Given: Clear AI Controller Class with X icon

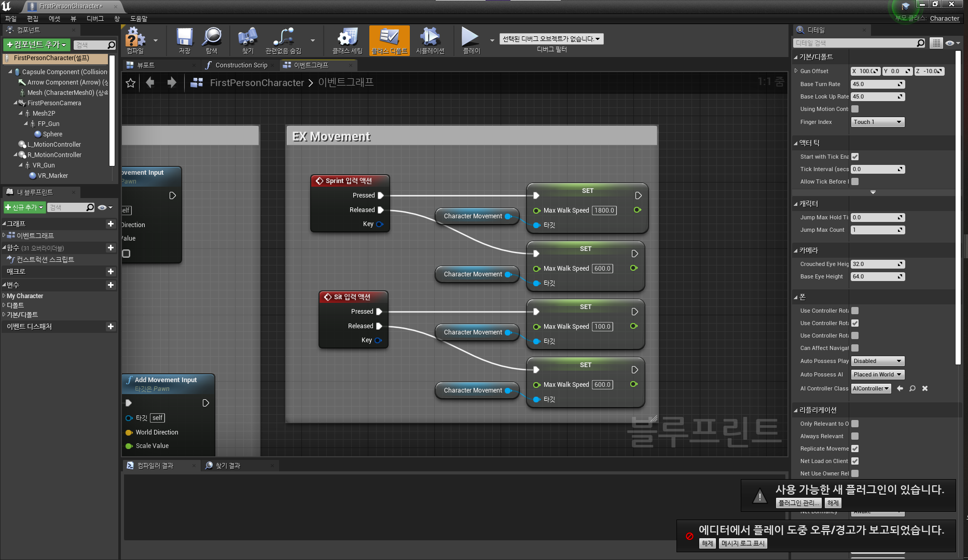Looking at the screenshot, I should coord(925,388).
